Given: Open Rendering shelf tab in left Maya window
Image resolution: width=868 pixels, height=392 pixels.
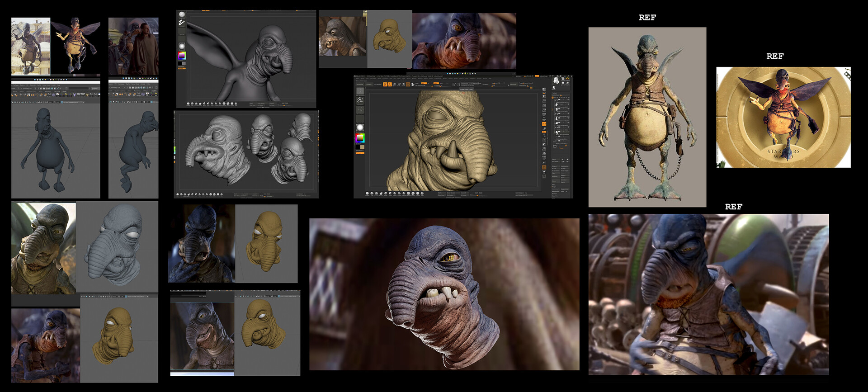Looking at the screenshot, I should pos(48,92).
